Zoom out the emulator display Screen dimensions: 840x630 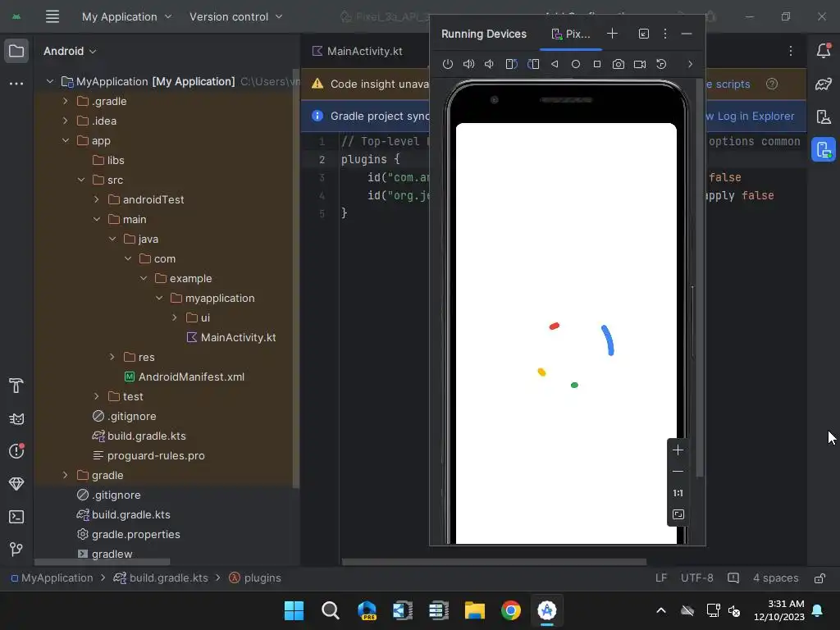pyautogui.click(x=678, y=472)
